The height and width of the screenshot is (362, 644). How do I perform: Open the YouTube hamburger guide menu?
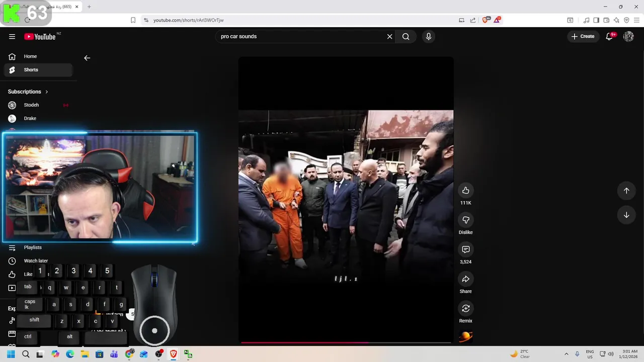[12, 36]
